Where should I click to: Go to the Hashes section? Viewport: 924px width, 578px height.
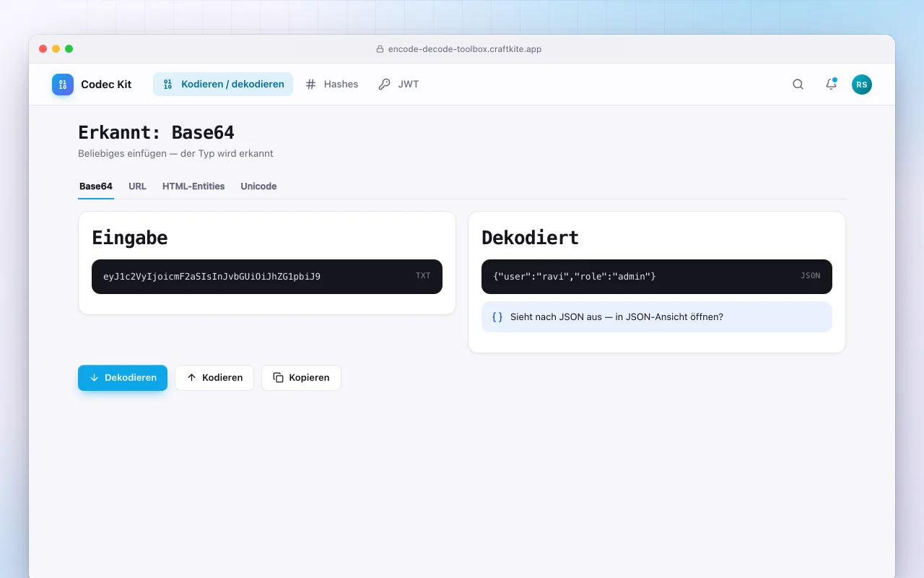tap(332, 85)
